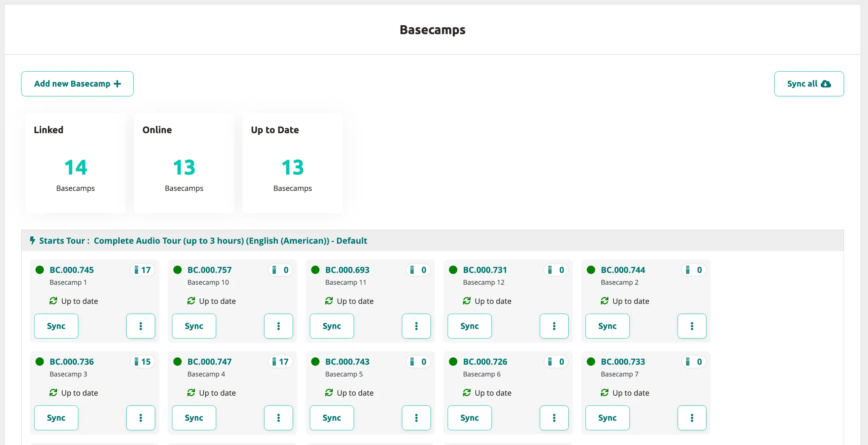Sync Basecamp 7 (BC.000.733)

(607, 418)
